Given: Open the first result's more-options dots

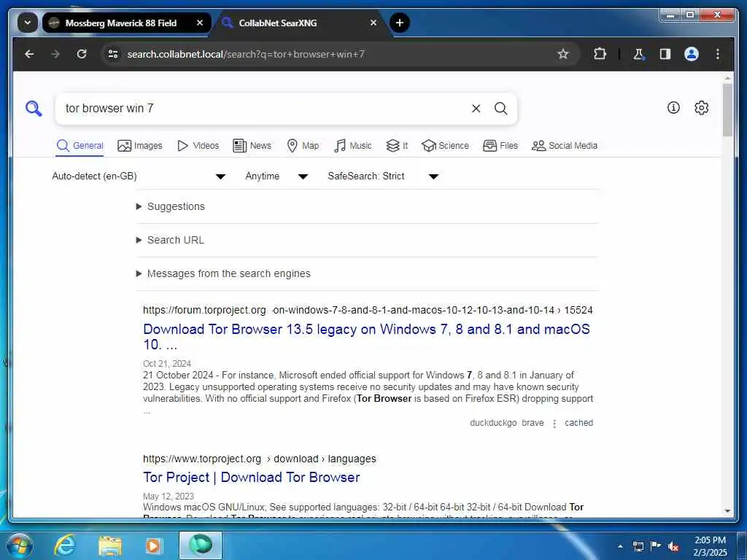Looking at the screenshot, I should (554, 424).
